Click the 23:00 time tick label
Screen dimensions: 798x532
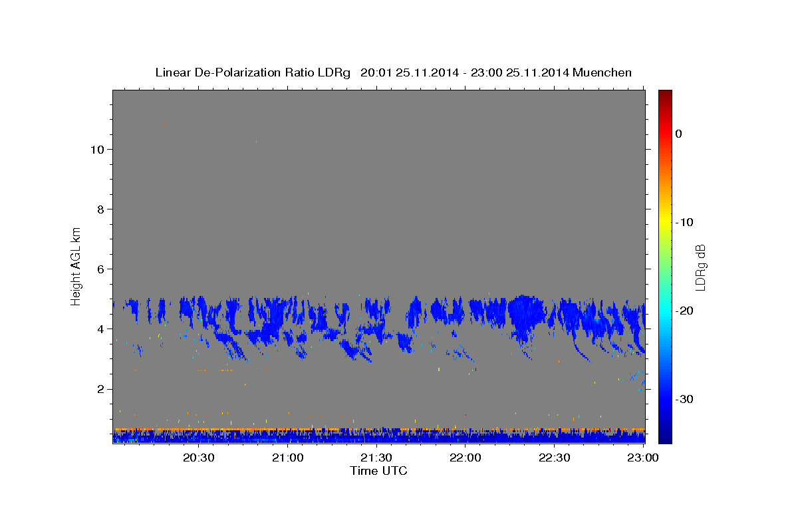coord(643,458)
